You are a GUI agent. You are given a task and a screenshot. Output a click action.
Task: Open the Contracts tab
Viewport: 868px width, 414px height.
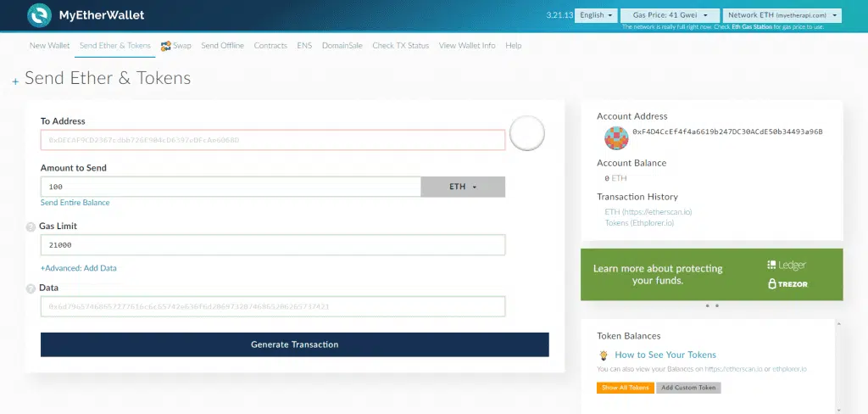270,46
